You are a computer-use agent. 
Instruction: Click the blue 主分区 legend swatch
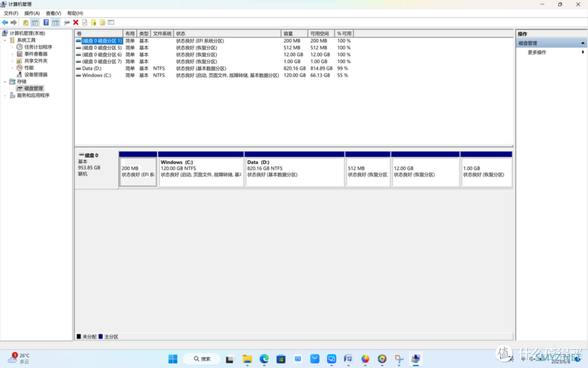101,336
